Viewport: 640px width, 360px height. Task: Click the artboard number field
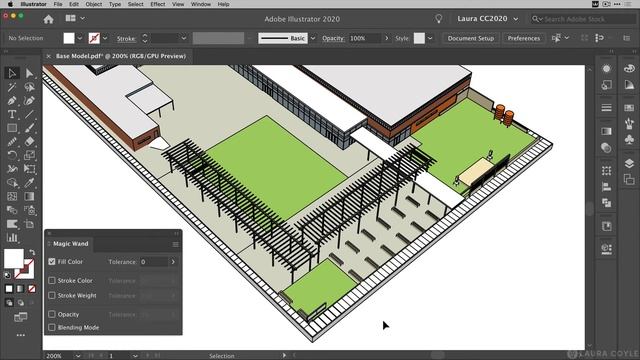coord(118,356)
